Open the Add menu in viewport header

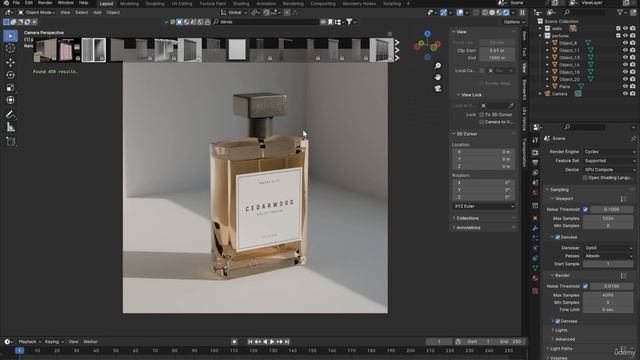click(x=97, y=13)
